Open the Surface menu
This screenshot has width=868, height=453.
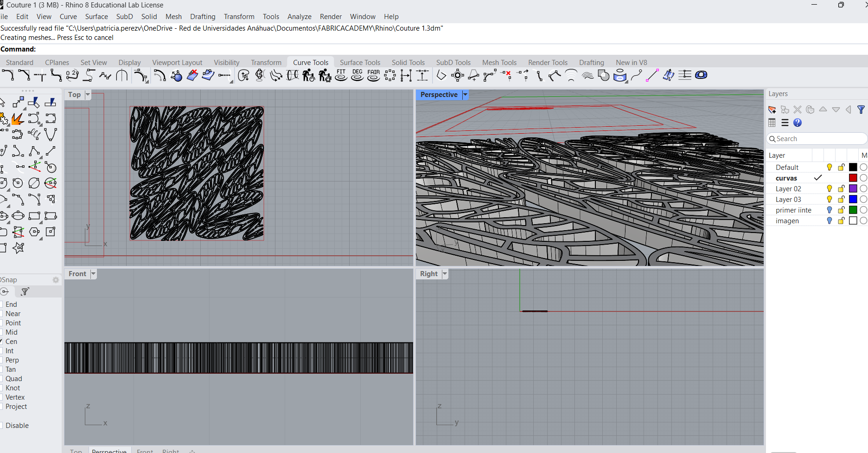96,17
